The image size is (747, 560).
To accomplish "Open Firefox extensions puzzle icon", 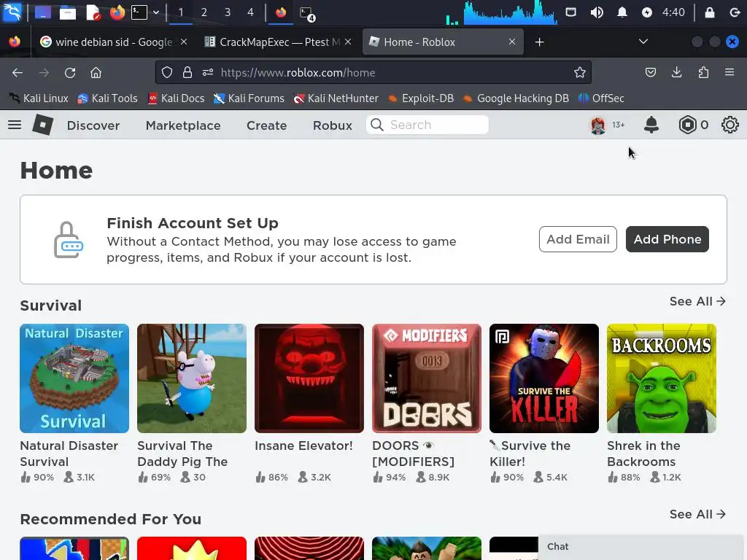I will pyautogui.click(x=703, y=72).
